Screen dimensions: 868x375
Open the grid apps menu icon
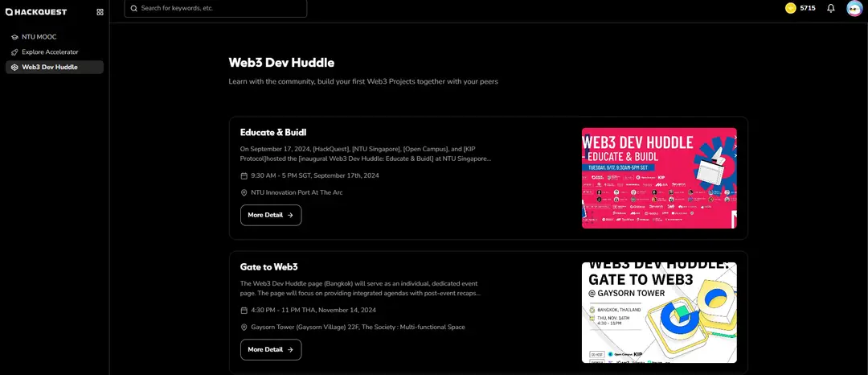click(x=100, y=12)
